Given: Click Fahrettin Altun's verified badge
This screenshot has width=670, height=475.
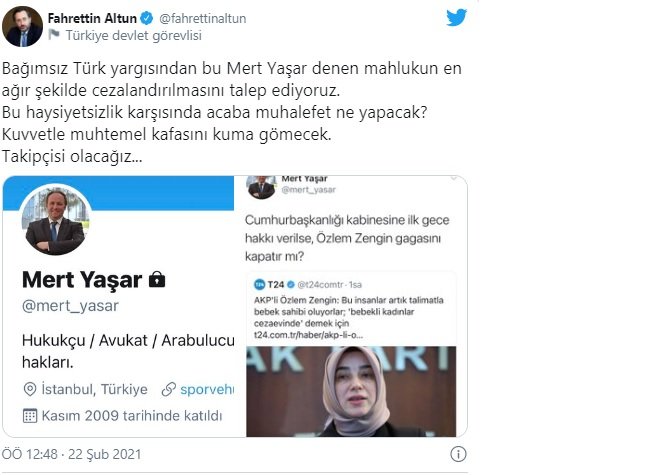Looking at the screenshot, I should tap(147, 18).
